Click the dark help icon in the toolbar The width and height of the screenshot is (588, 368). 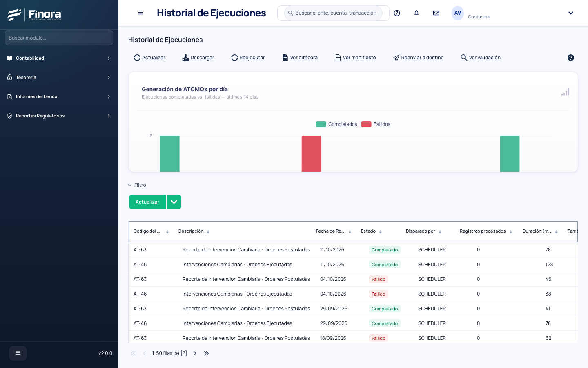pos(571,58)
